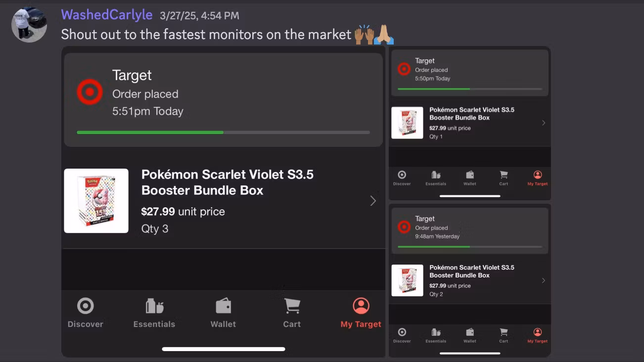Open the Cart icon in large screenshot
The width and height of the screenshot is (644, 362).
click(292, 306)
